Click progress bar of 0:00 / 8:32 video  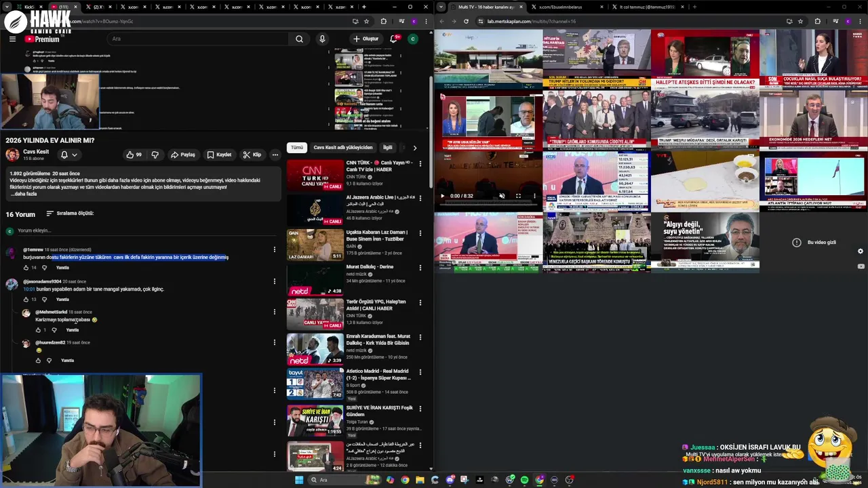[488, 205]
